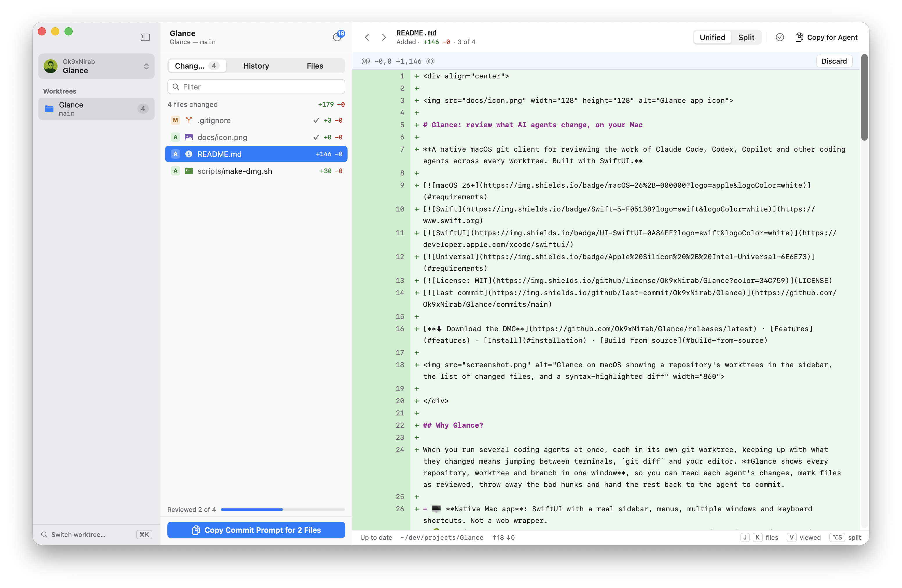Select the scripts/make-dmg.sh file row
The width and height of the screenshot is (902, 588).
(x=256, y=171)
